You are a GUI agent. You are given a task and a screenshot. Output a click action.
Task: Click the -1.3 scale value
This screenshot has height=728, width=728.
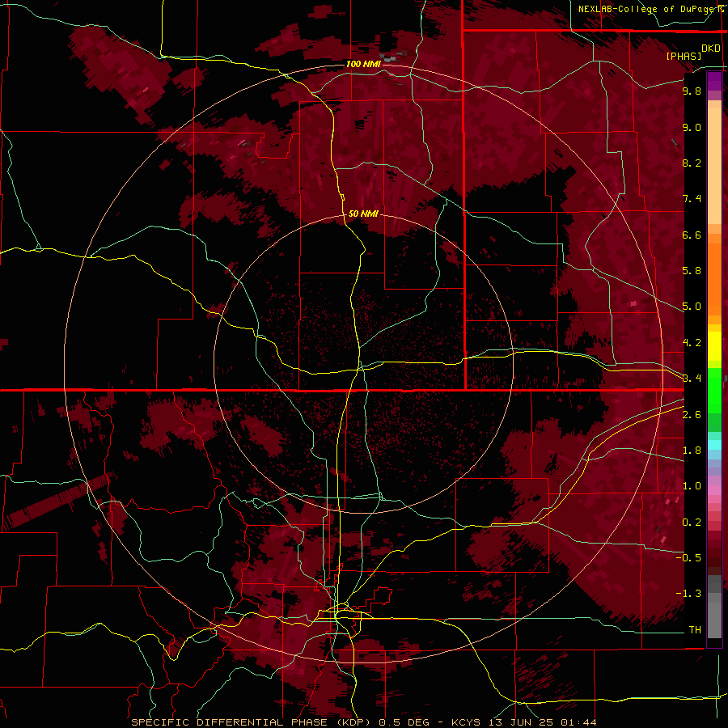tap(688, 594)
